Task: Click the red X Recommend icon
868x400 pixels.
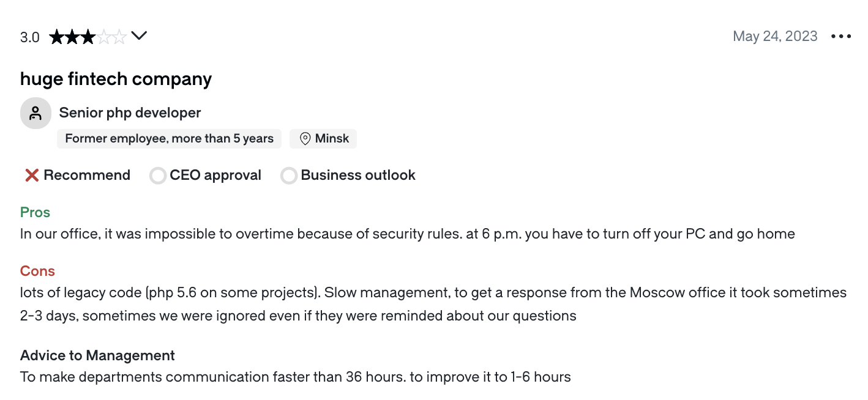Action: (32, 176)
